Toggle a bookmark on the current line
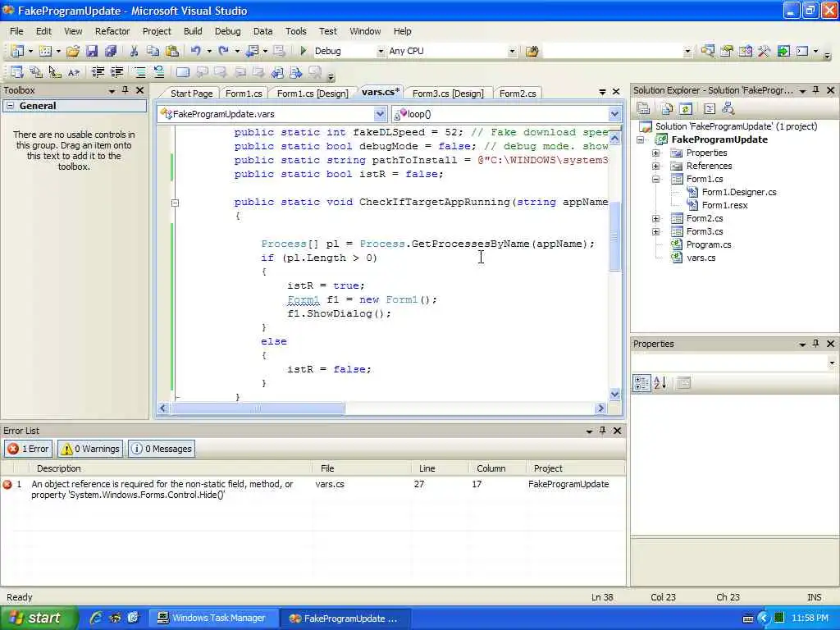 coord(183,72)
